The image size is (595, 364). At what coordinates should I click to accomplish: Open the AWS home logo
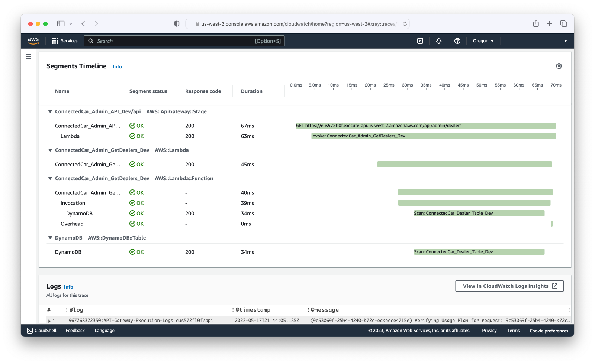[x=33, y=41]
